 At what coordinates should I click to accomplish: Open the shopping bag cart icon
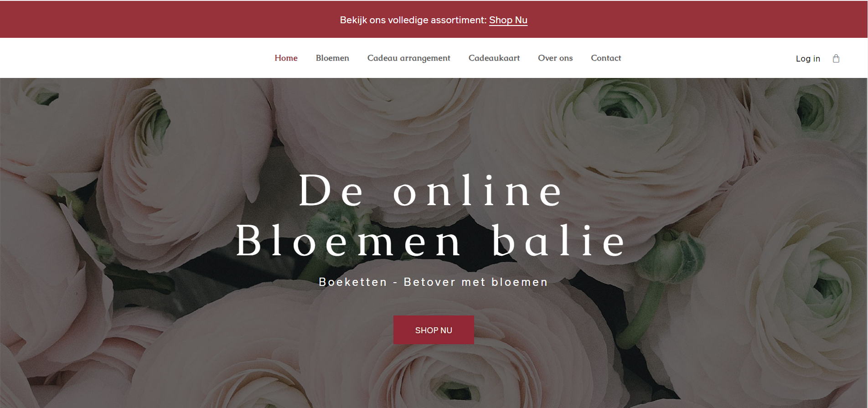click(x=836, y=58)
